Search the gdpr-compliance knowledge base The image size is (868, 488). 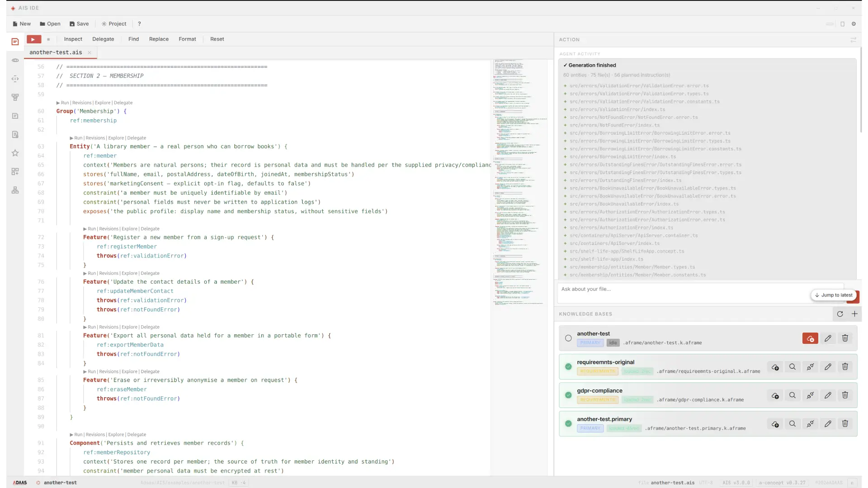click(793, 395)
